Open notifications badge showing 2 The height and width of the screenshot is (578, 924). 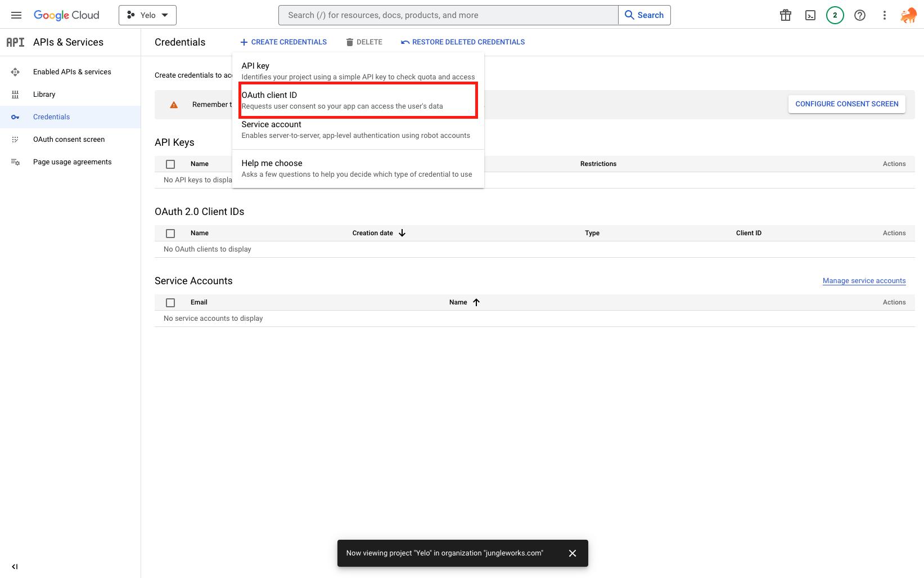click(x=835, y=15)
